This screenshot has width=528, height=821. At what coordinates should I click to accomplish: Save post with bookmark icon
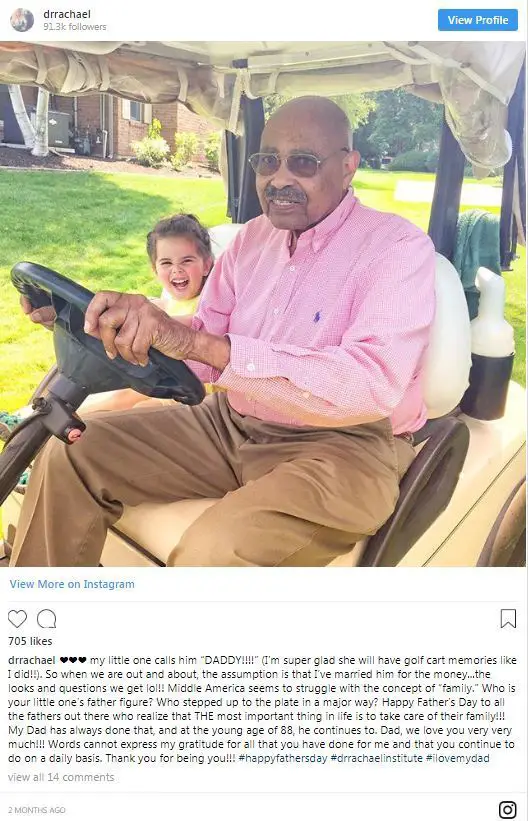[x=508, y=618]
